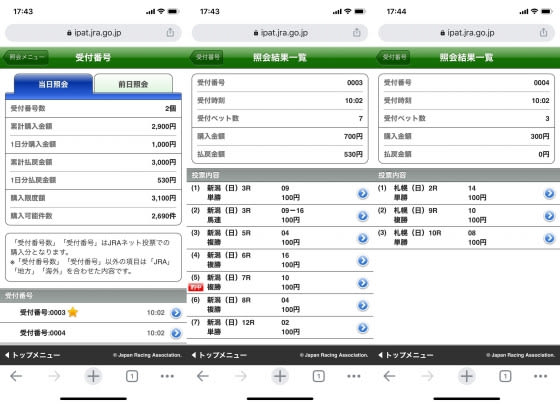
Task: Expand the 新潟 3R 馬連 09-16 bet details
Action: (x=363, y=216)
